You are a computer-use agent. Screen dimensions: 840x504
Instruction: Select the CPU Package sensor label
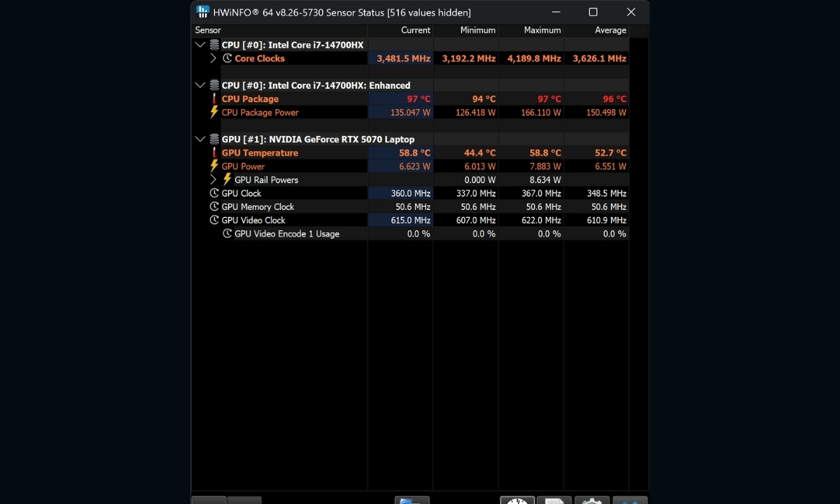coord(250,99)
